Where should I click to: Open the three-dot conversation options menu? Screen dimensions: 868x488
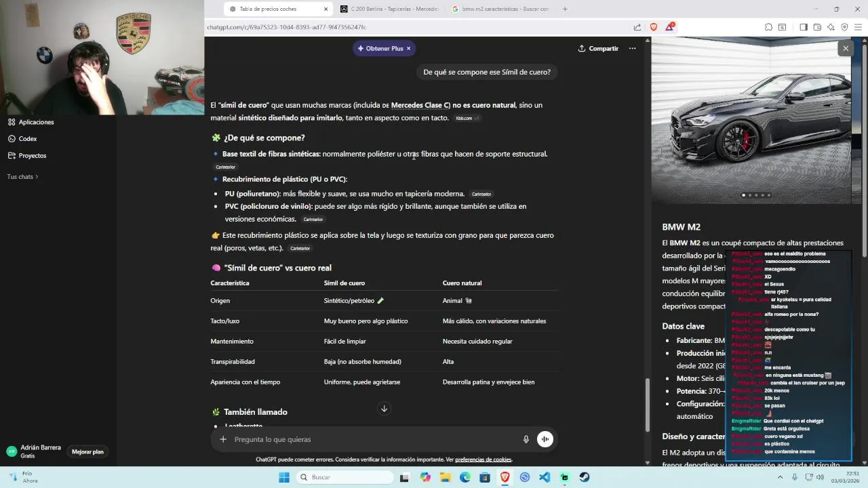(x=632, y=48)
